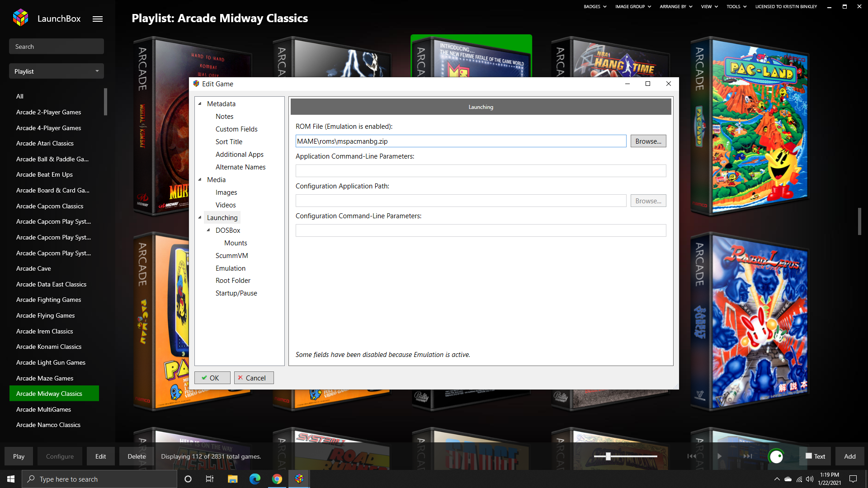This screenshot has width=868, height=488.
Task: Click the playlist sidebar scrollbar
Action: coord(105,102)
